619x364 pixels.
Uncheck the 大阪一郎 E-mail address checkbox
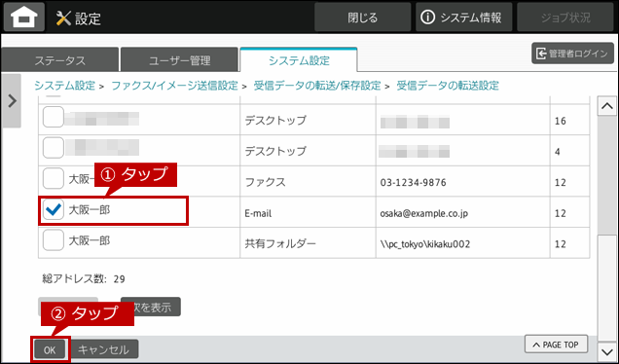[54, 209]
